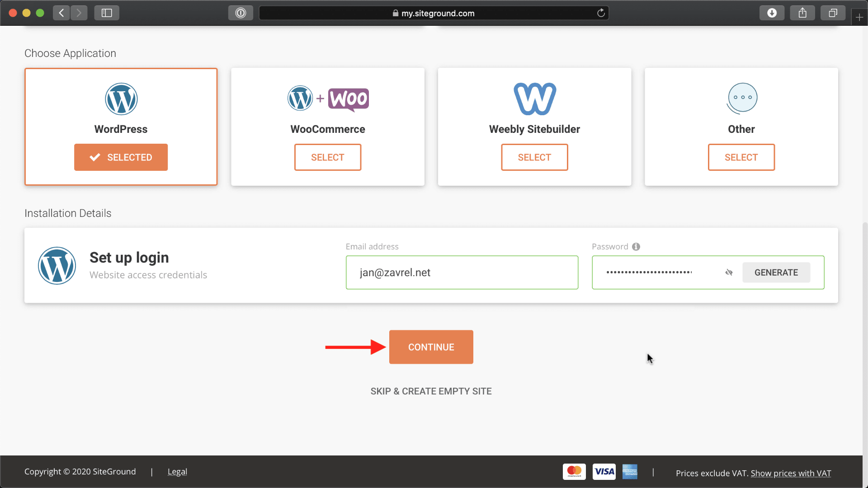
Task: Click the American Express icon
Action: click(630, 472)
